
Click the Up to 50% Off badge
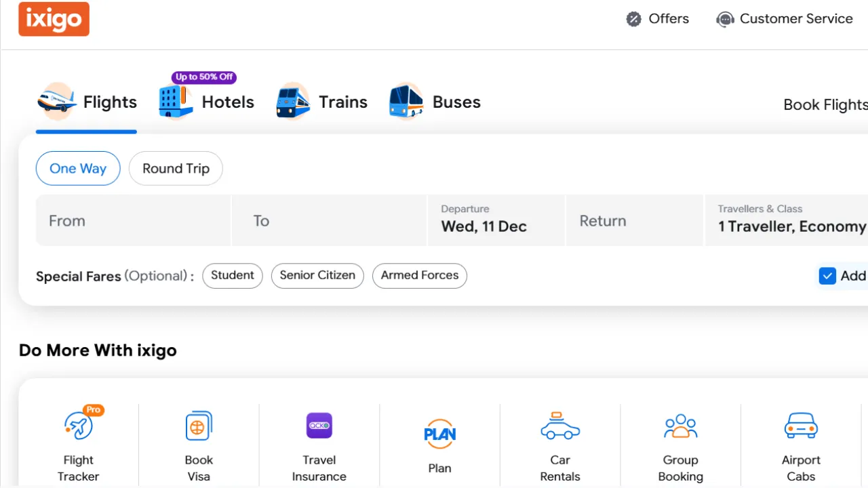tap(204, 77)
